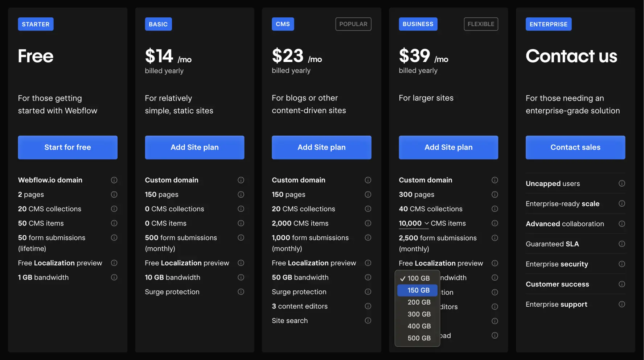Choose 300 GB bandwidth option
The height and width of the screenshot is (360, 644).
click(x=417, y=314)
